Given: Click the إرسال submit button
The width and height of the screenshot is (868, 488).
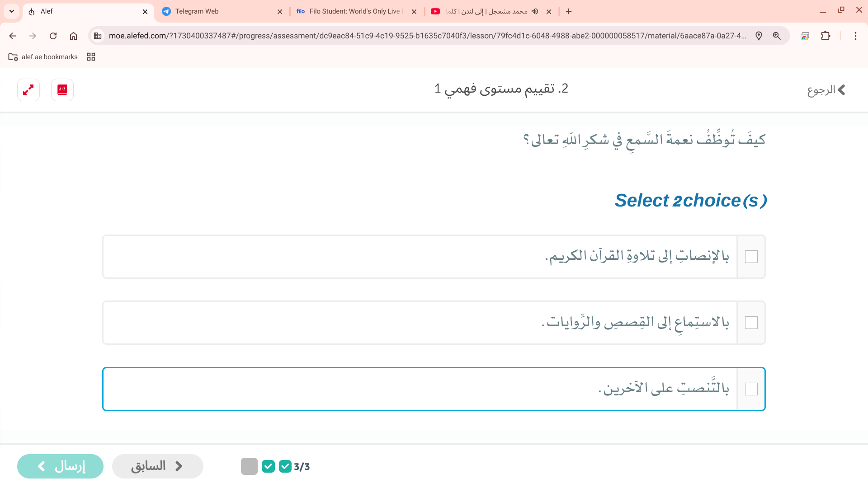Looking at the screenshot, I should click(60, 466).
